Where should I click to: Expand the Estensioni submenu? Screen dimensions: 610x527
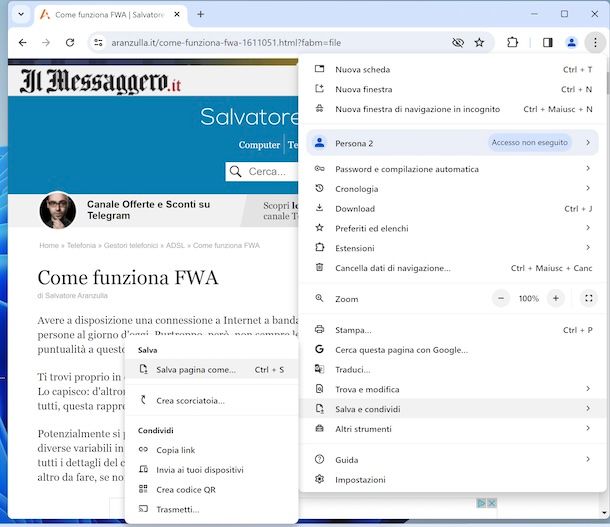[x=453, y=249]
